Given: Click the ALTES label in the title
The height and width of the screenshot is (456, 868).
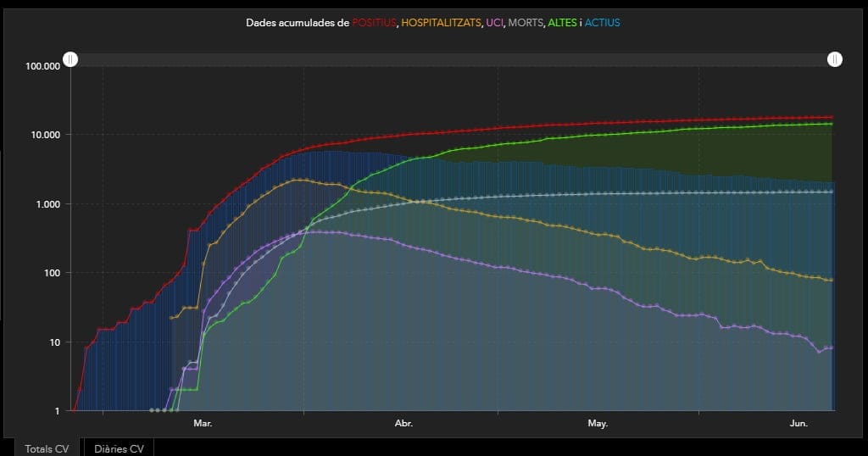Looking at the screenshot, I should tap(562, 23).
